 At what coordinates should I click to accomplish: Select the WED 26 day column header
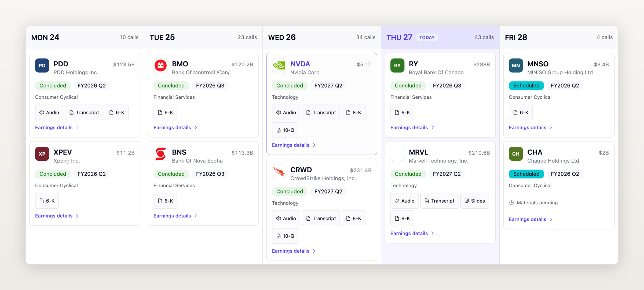point(322,37)
